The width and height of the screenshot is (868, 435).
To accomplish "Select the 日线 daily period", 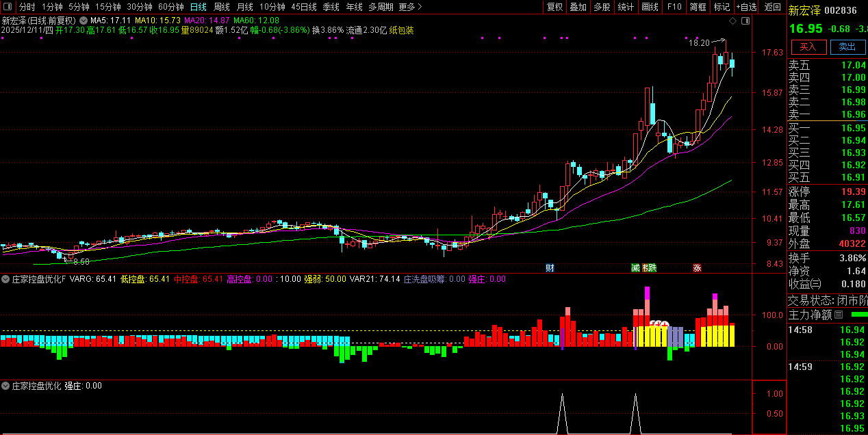I will click(x=198, y=7).
